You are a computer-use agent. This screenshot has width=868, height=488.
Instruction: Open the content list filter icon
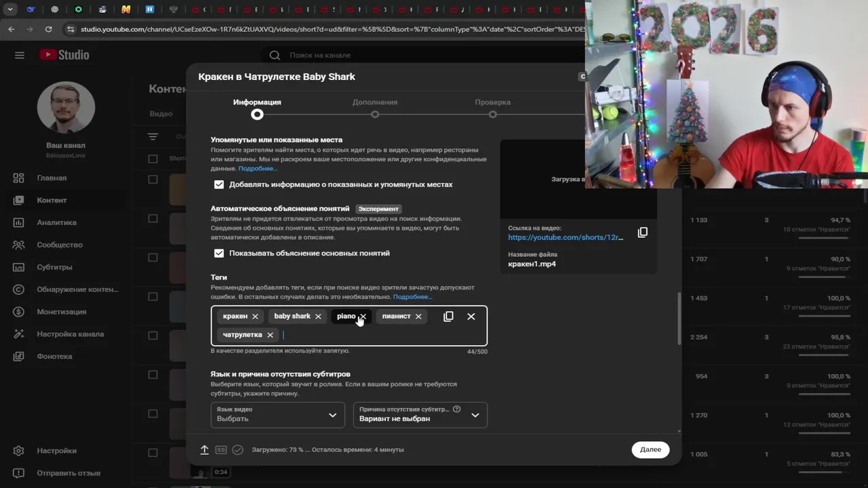click(x=153, y=136)
